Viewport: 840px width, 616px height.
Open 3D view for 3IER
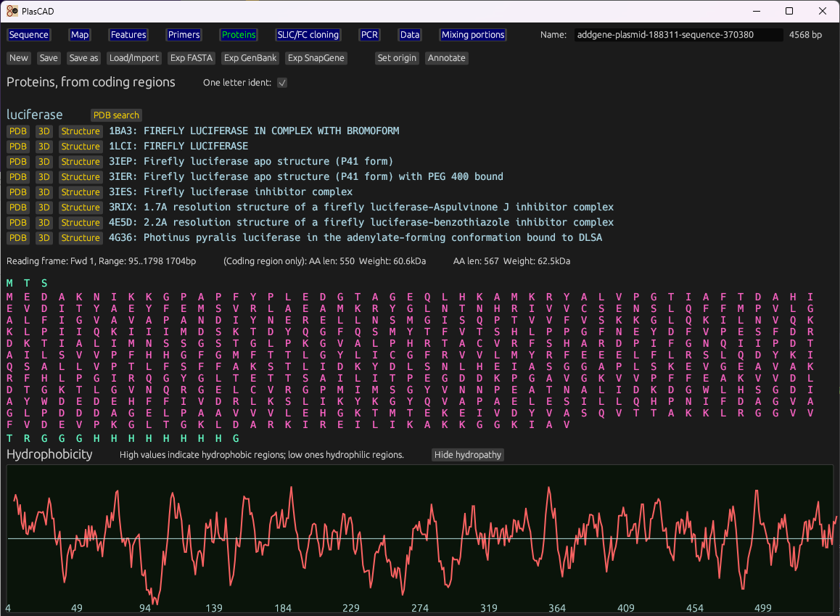click(x=44, y=177)
